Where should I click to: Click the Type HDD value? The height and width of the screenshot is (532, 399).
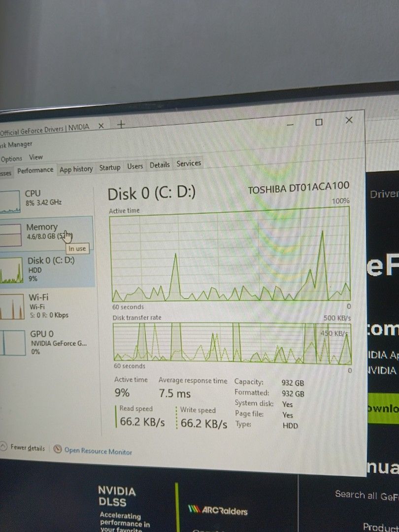tap(290, 426)
